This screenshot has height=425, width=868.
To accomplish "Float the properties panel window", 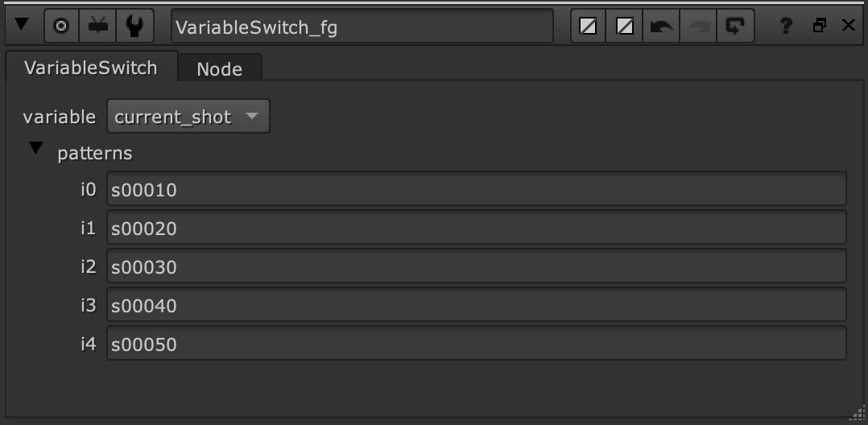I will [820, 26].
